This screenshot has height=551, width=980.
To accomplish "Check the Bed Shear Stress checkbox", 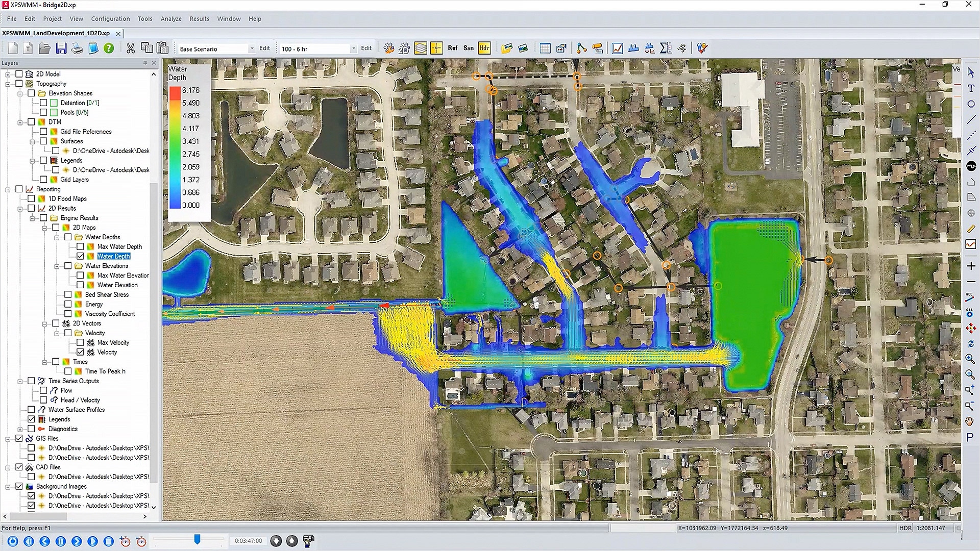I will tap(68, 294).
